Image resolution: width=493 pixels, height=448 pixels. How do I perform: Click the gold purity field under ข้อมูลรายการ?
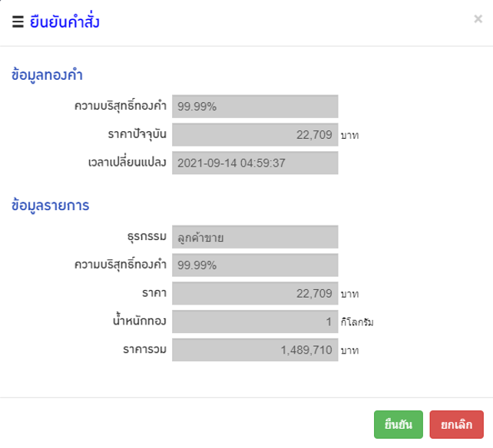(255, 265)
